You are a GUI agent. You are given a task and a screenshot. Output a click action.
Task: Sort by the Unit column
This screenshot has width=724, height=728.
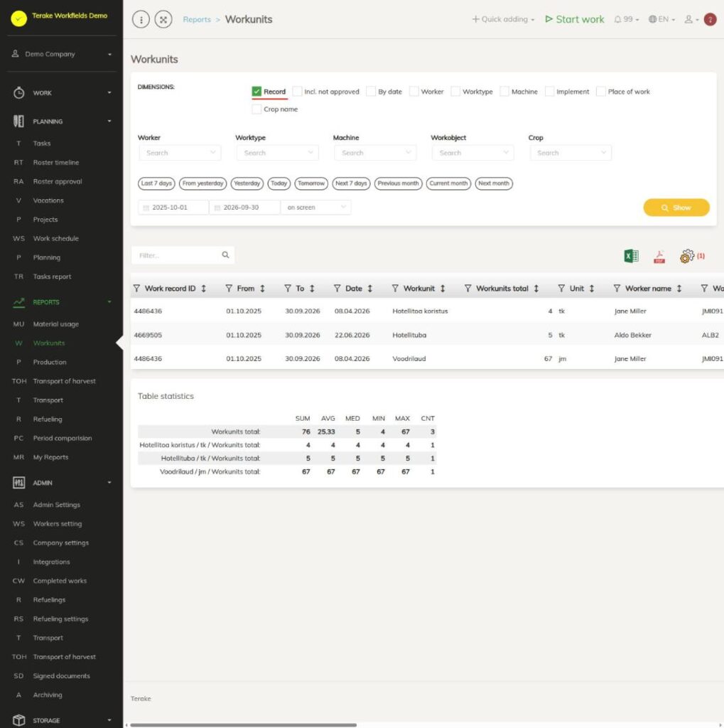(x=592, y=289)
